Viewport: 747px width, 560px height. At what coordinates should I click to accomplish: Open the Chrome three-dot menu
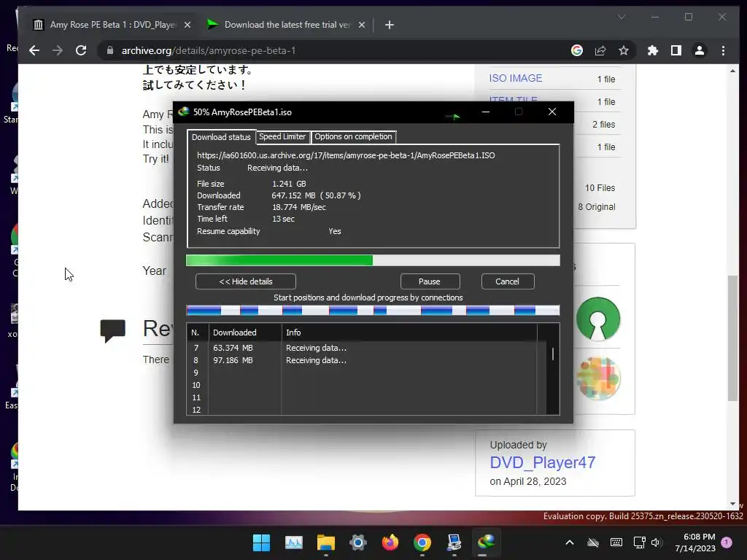tap(723, 50)
